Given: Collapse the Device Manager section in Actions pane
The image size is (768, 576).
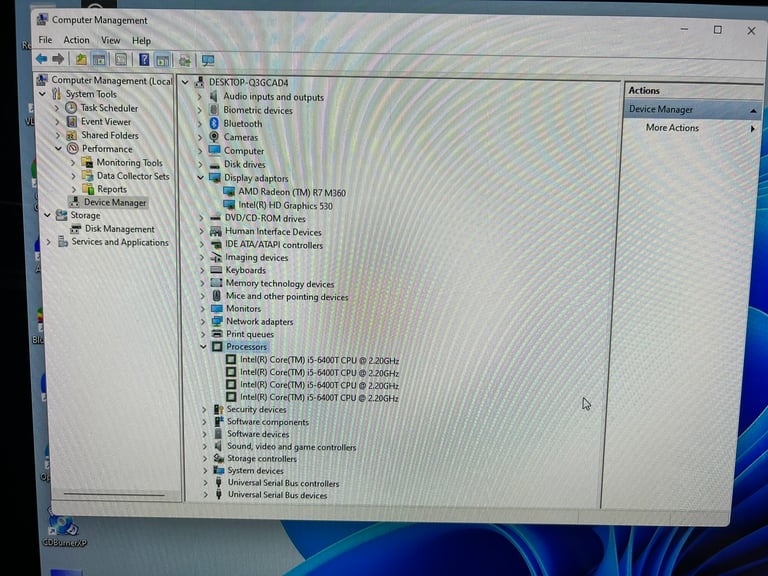Looking at the screenshot, I should (753, 111).
